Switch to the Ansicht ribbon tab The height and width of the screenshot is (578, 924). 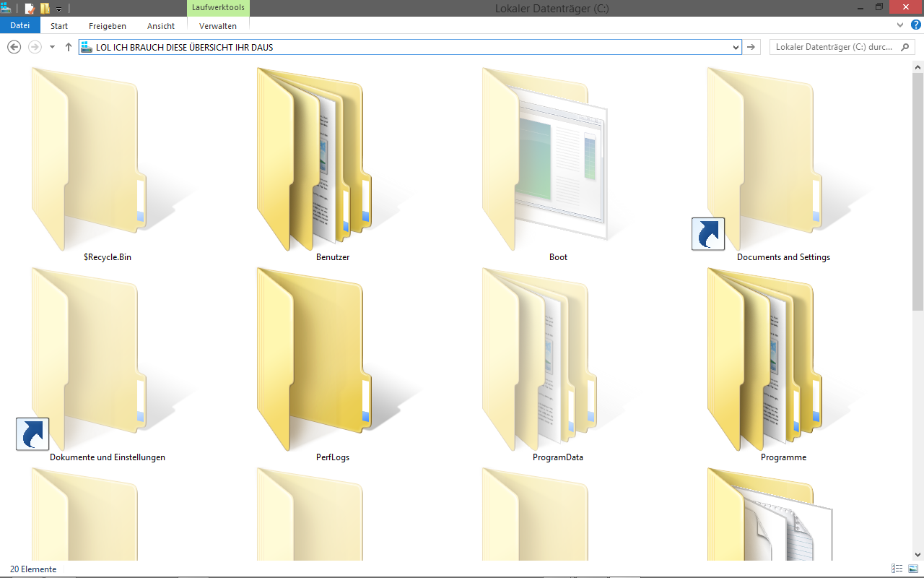(161, 26)
